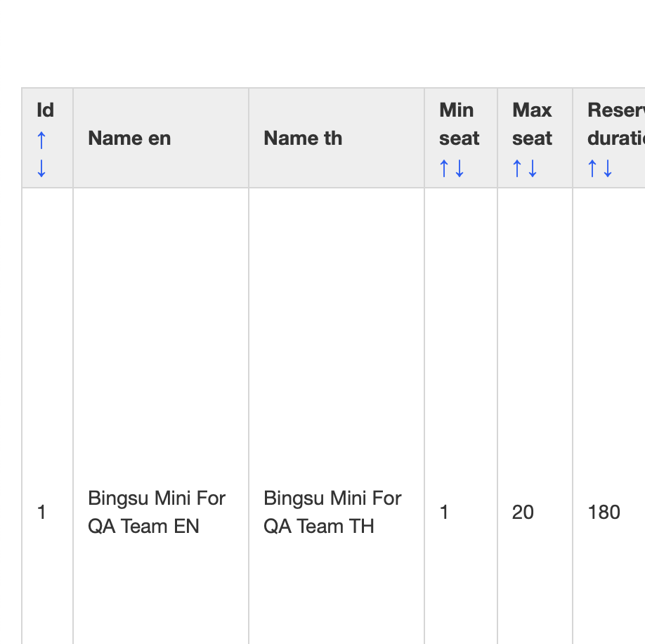
Task: Select the Max seat value 20
Action: (523, 513)
